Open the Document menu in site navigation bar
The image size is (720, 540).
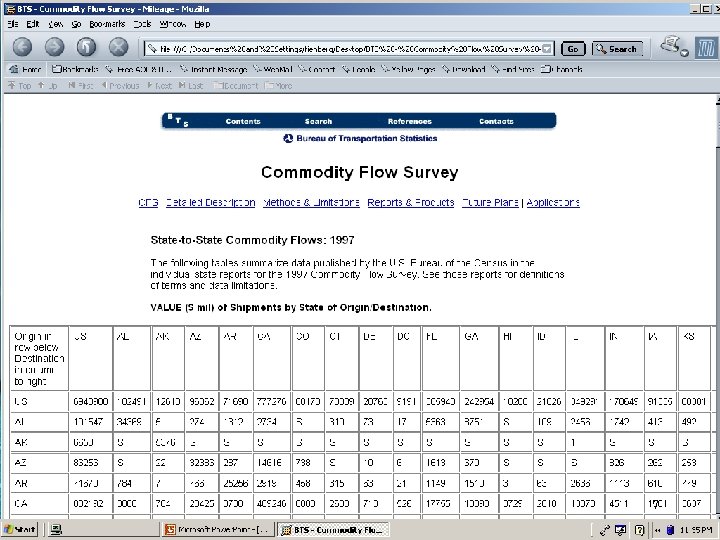point(236,85)
